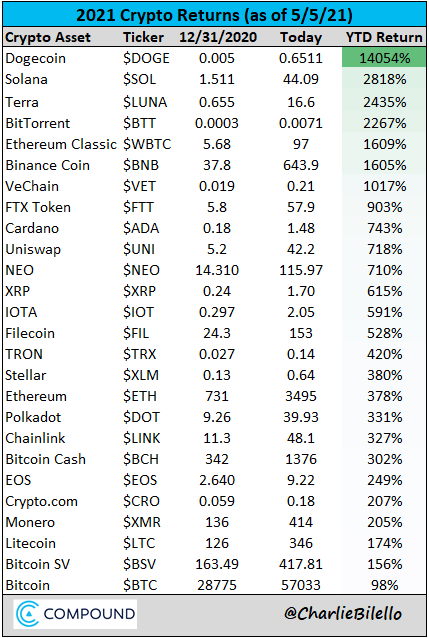Select Bitcoin's 57033 price cell
429x638 pixels.
tap(301, 585)
